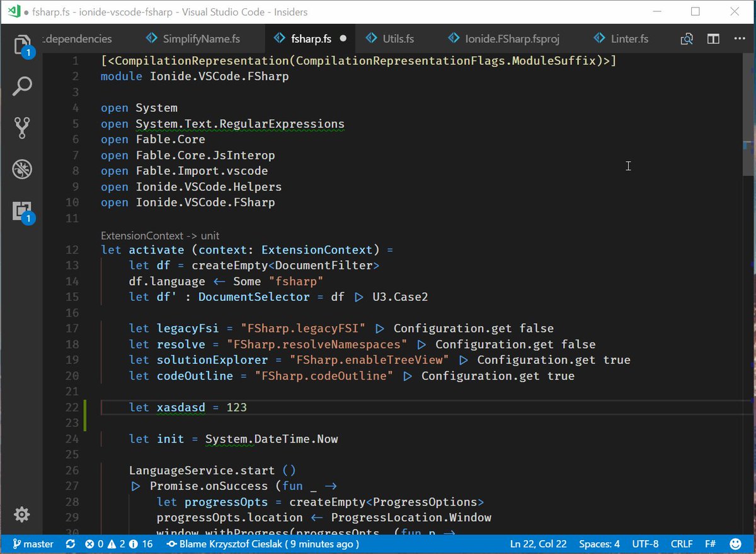Switch to the SimplifyName.fs tab
The image size is (756, 554).
coord(193,38)
